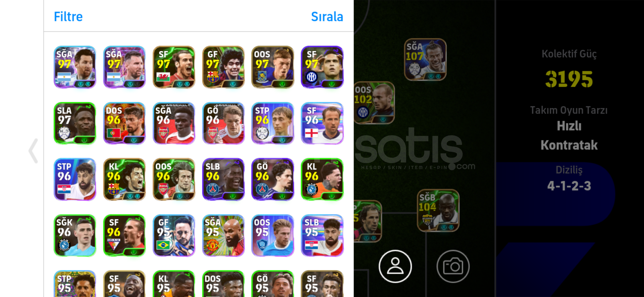
Task: Select the SĞA 95 Manchester United card
Action: [x=223, y=235]
